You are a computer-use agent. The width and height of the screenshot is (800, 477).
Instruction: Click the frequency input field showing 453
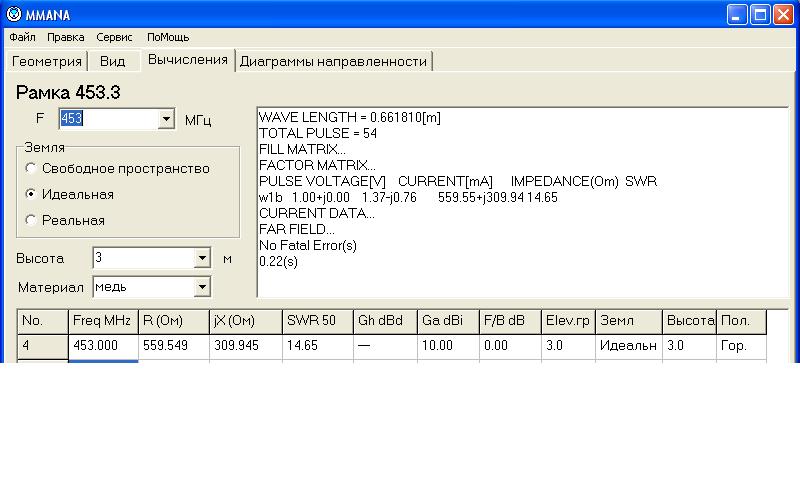pyautogui.click(x=107, y=120)
